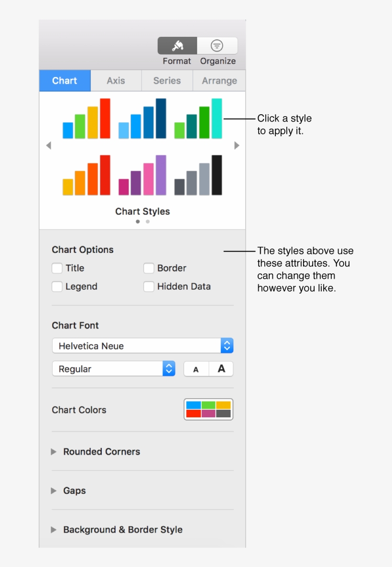Open the Regular font style dropdown
Viewport: 392px width, 567px height.
(x=168, y=369)
